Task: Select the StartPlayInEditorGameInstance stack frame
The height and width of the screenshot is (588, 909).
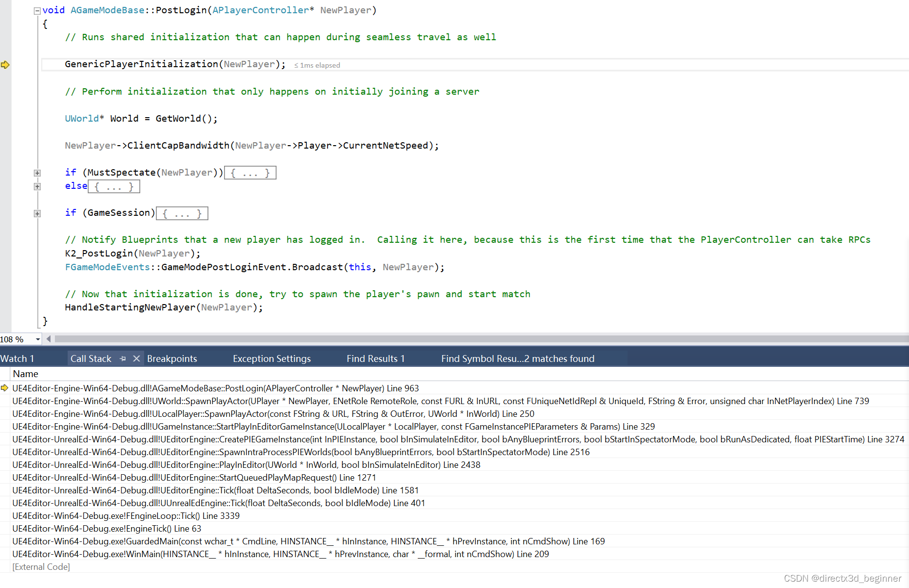Action: [333, 426]
